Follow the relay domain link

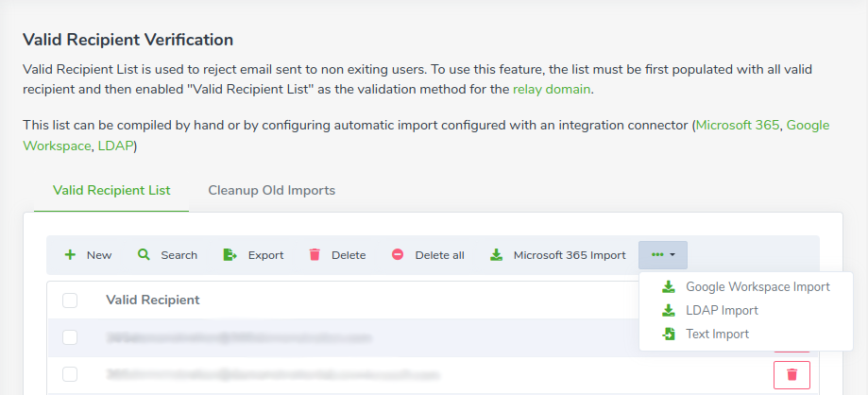(552, 89)
